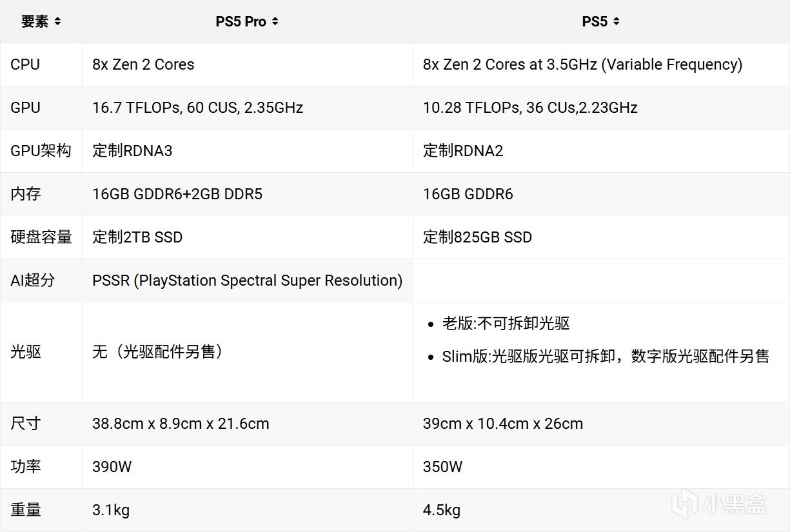Click the 定制825GB SSD cell
This screenshot has width=790, height=532.
click(x=477, y=237)
